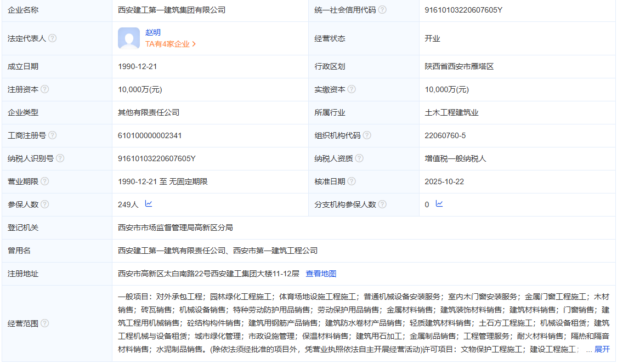Open help icon beside 参保人数

click(45, 204)
